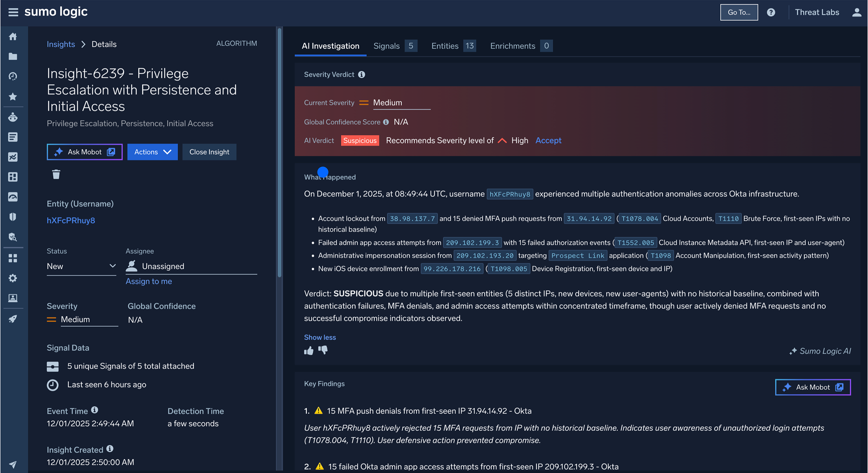Screen dimensions: 868x473
Task: Click MITRE tag T1110
Action: click(728, 219)
